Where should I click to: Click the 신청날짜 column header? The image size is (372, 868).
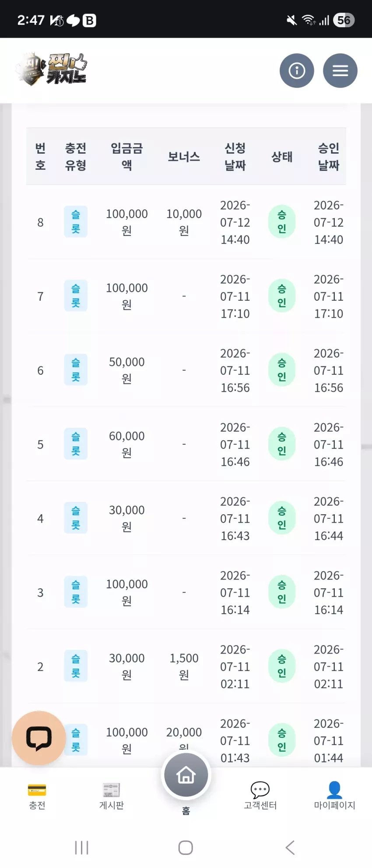pos(235,156)
